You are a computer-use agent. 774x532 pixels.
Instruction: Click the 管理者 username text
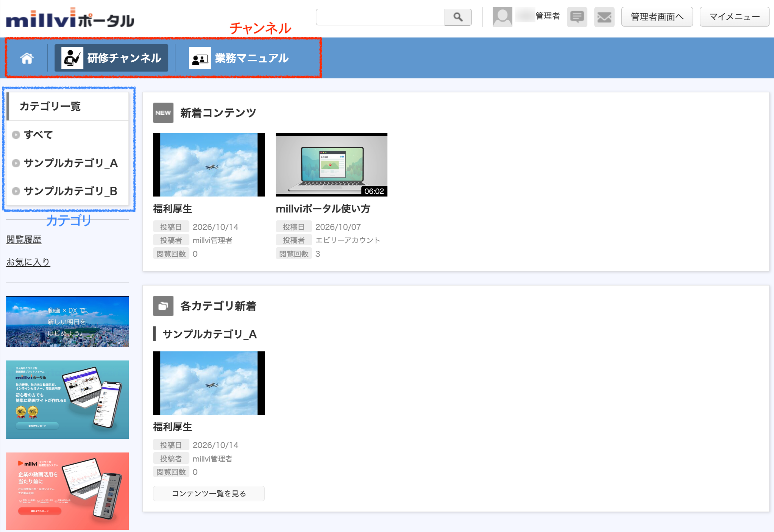(x=548, y=16)
